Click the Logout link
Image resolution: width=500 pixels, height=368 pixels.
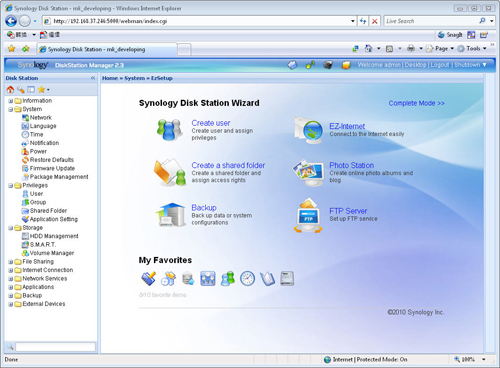tap(440, 65)
